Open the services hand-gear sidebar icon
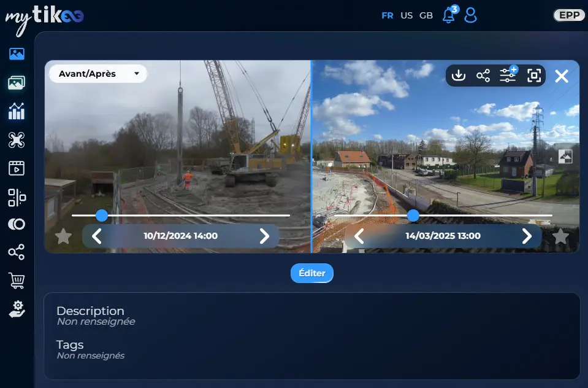Viewport: 588px width, 388px height. click(17, 309)
